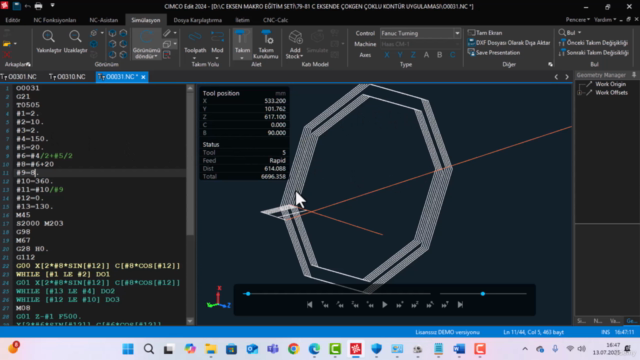Pin the Geometry Manager panel
Screen dimensions: 640x360
pos(634,75)
